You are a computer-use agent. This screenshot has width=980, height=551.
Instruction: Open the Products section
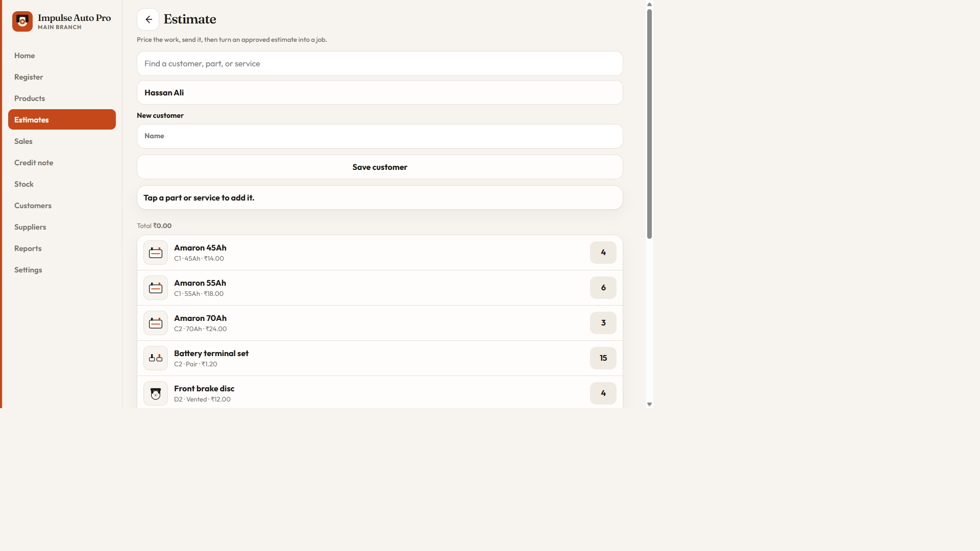point(62,98)
